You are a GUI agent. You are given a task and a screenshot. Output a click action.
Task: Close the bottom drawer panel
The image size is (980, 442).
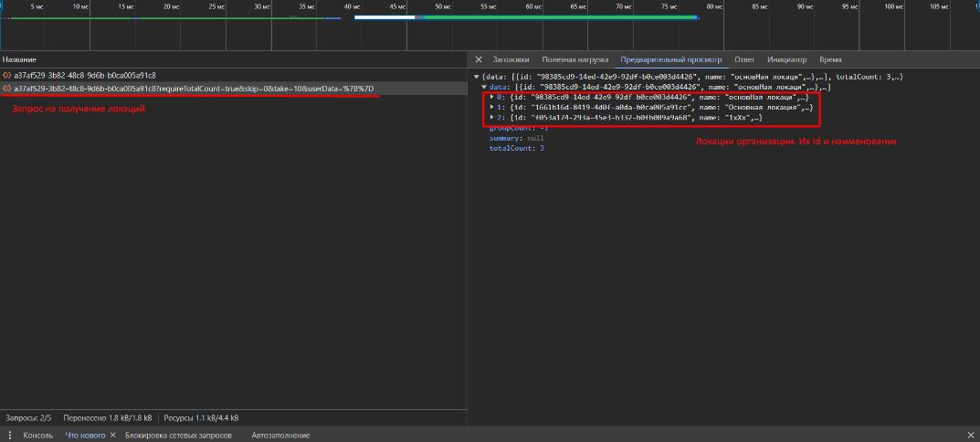(x=970, y=435)
